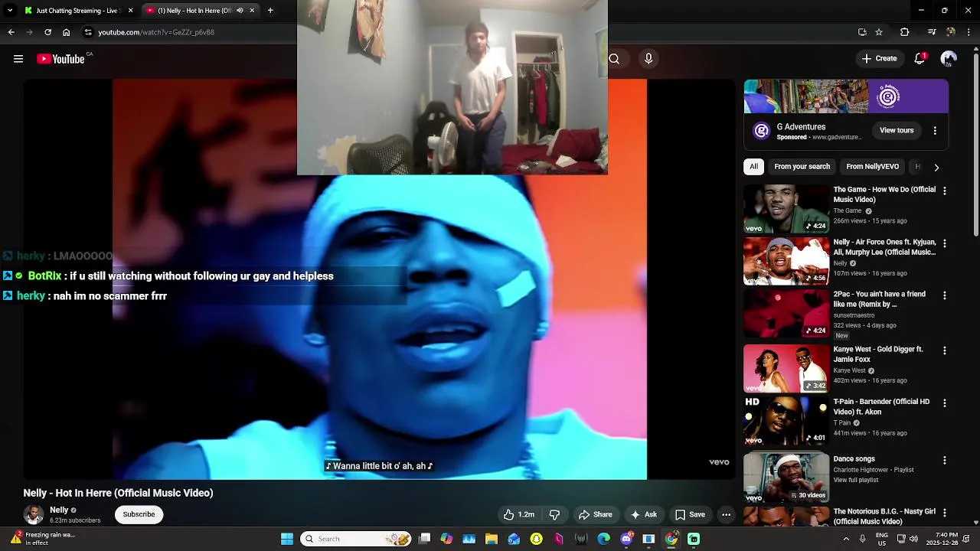The image size is (980, 551).
Task: Open The Game How We Do thumbnail
Action: tap(786, 209)
